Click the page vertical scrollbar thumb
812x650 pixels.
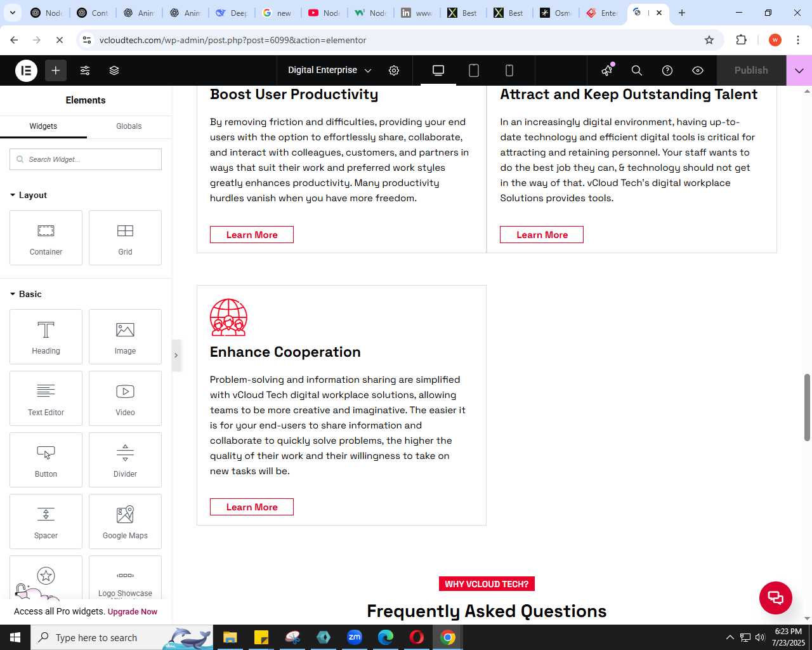click(807, 408)
